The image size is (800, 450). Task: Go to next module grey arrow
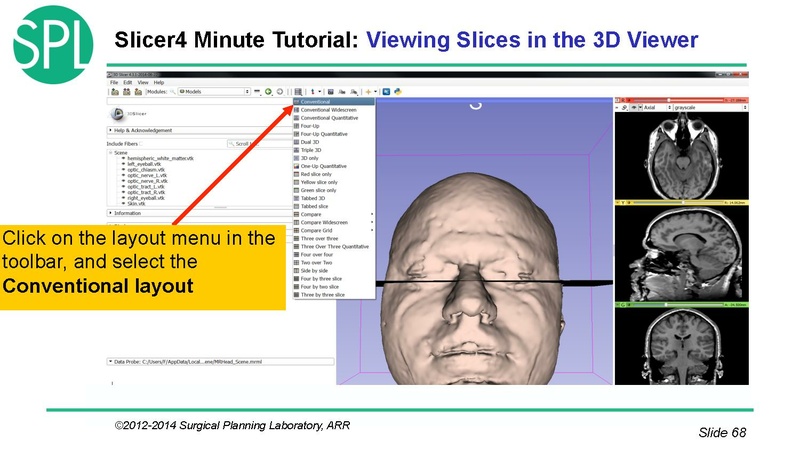[x=280, y=92]
